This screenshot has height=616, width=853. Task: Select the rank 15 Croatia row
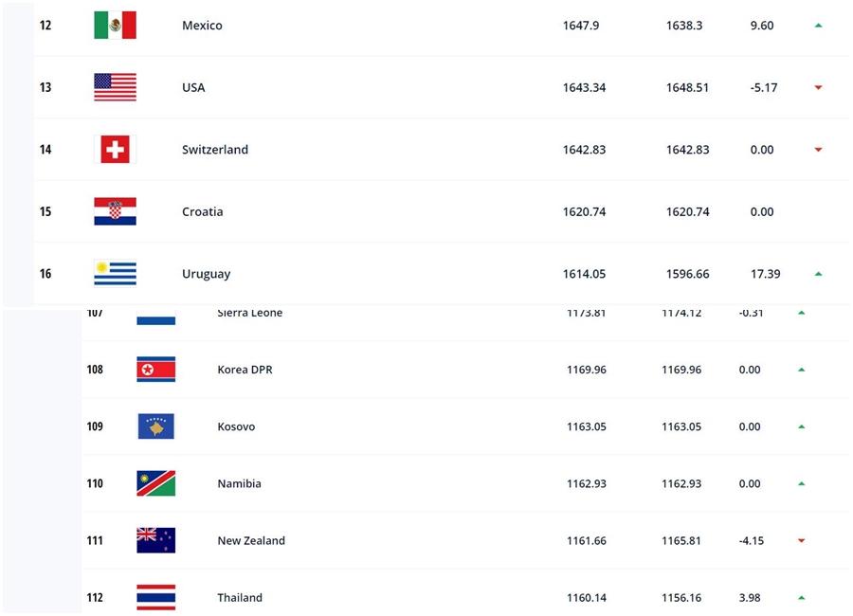pos(442,211)
